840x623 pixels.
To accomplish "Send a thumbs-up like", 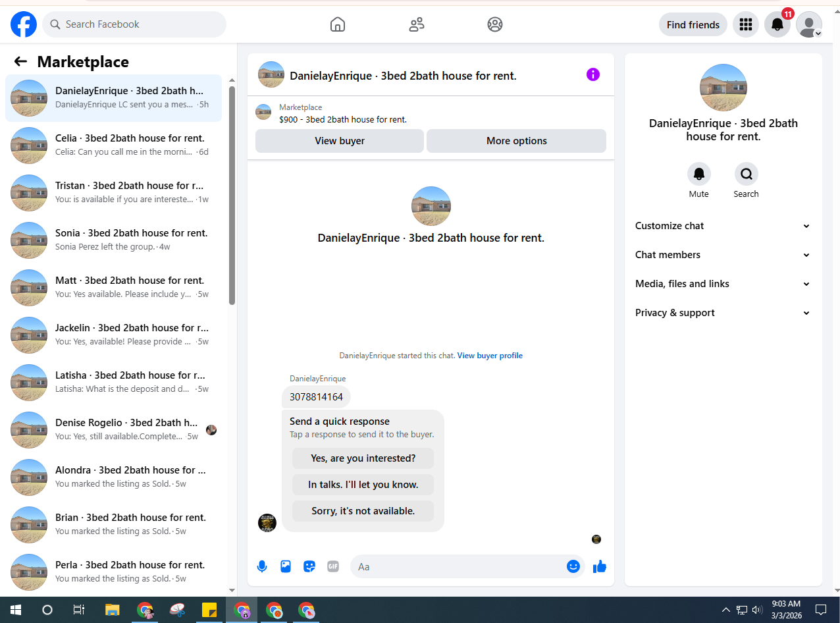I will (x=600, y=566).
